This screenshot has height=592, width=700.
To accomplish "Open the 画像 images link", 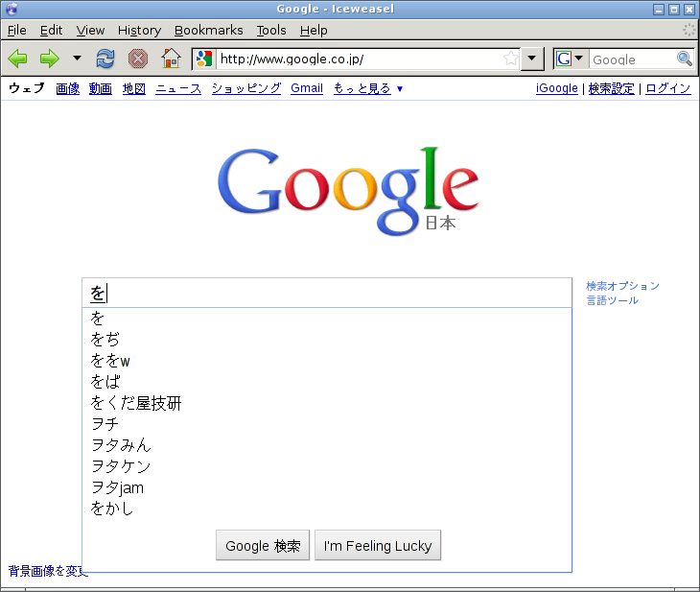I will [68, 88].
